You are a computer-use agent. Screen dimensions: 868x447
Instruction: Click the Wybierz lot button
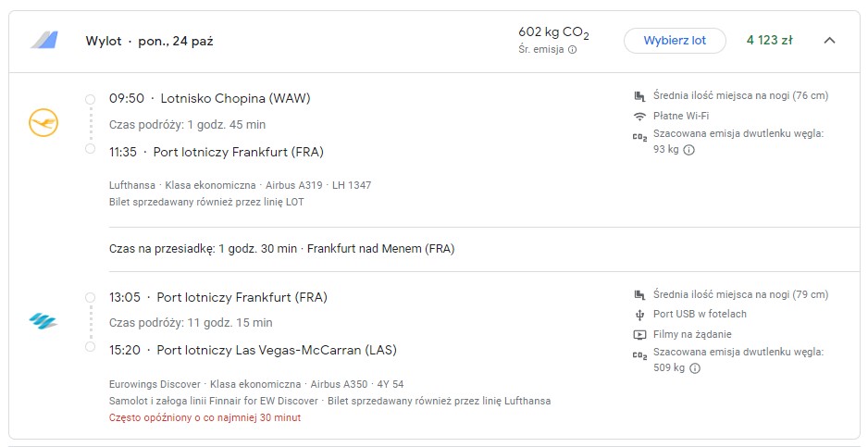tap(673, 41)
